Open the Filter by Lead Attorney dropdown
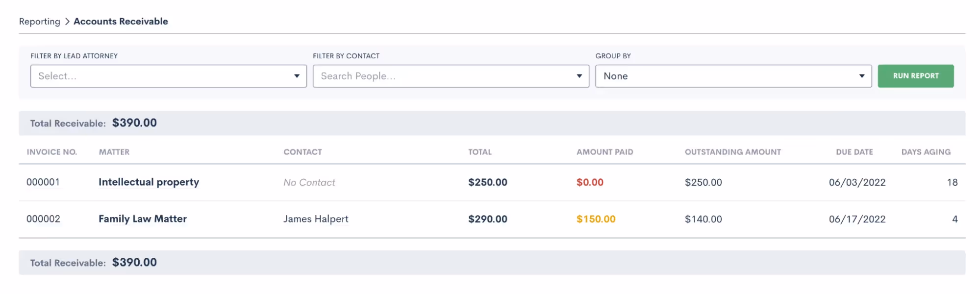The height and width of the screenshot is (294, 980). (x=162, y=76)
